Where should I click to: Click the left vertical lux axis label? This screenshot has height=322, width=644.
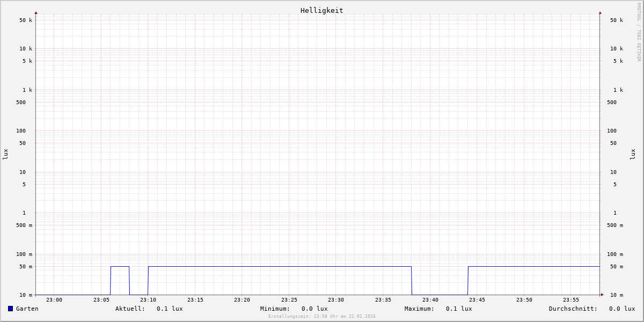tap(5, 154)
